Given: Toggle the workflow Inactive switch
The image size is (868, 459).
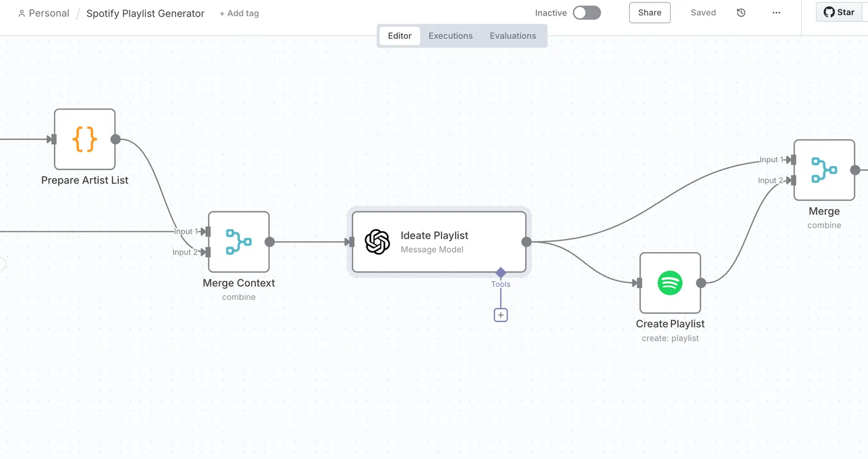Looking at the screenshot, I should coord(587,12).
